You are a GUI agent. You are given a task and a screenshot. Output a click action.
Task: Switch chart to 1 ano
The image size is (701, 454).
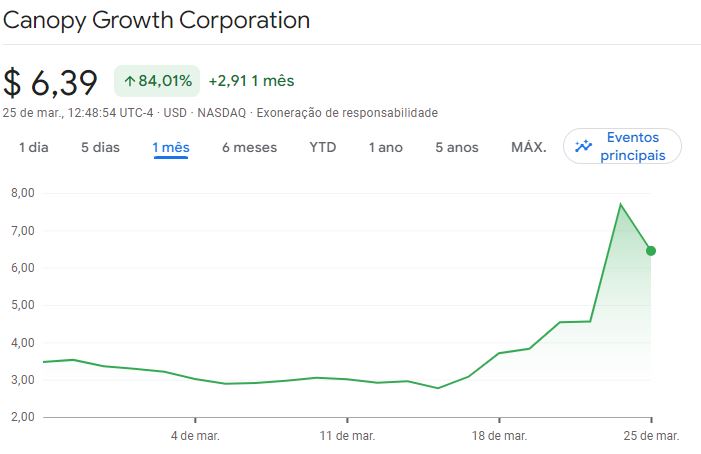[385, 147]
